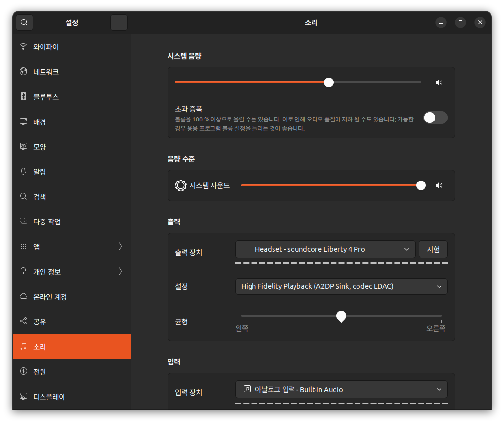This screenshot has width=504, height=424.
Task: Select 블루투스 in the sidebar
Action: [x=72, y=97]
